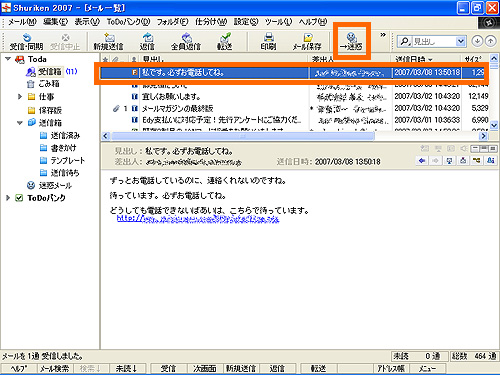This screenshot has height=375, width=500.
Task: Open the 見出し search field dropdown
Action: pyautogui.click(x=460, y=41)
